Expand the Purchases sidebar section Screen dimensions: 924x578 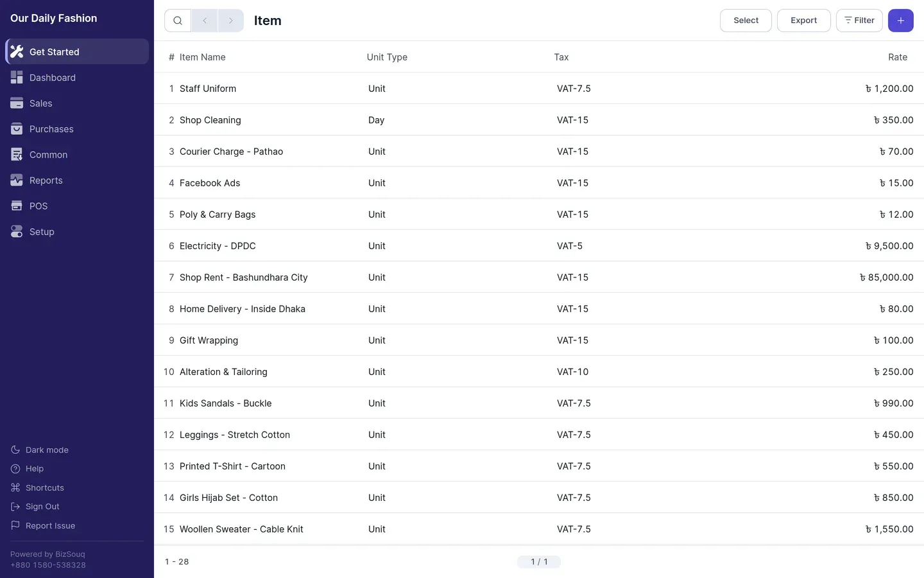(77, 128)
